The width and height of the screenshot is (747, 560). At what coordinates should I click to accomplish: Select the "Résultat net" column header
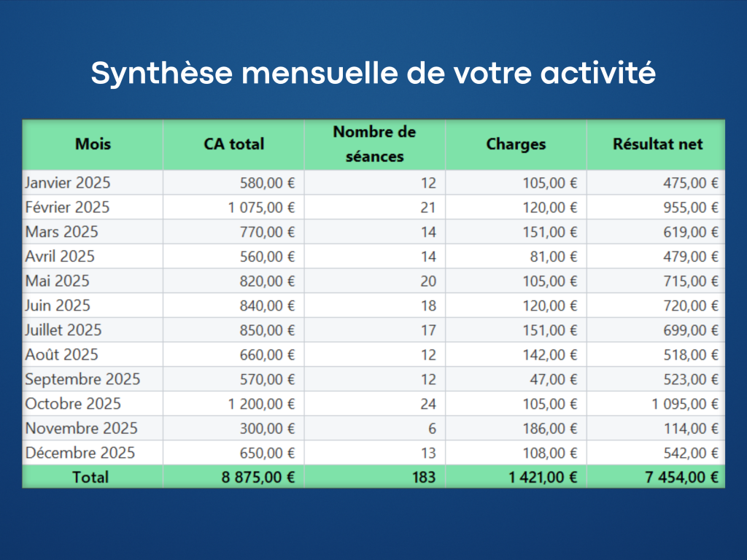[x=657, y=144]
